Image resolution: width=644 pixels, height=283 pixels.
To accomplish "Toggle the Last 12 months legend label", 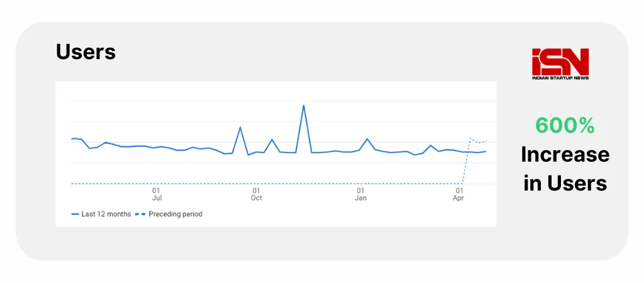I will (106, 214).
